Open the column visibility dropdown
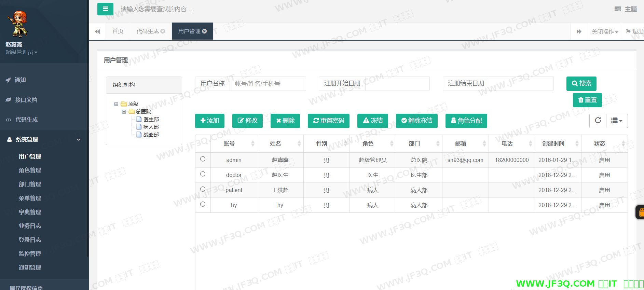 (x=617, y=121)
